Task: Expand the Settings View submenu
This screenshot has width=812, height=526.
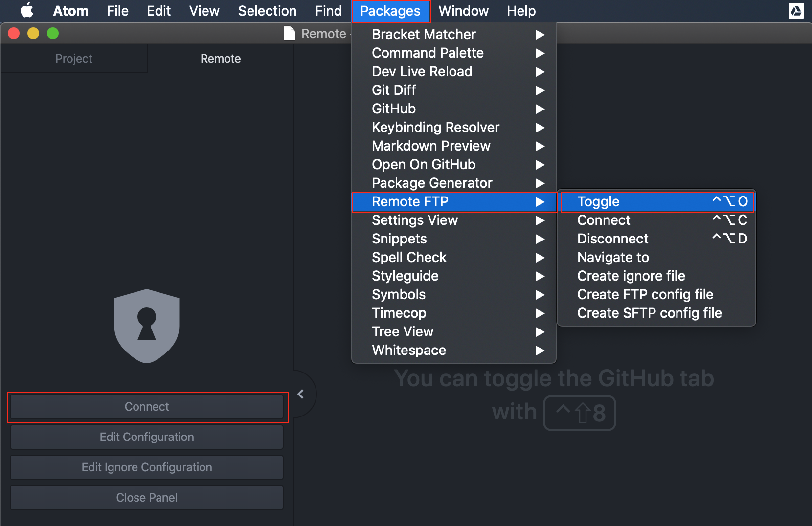Action: coord(454,220)
